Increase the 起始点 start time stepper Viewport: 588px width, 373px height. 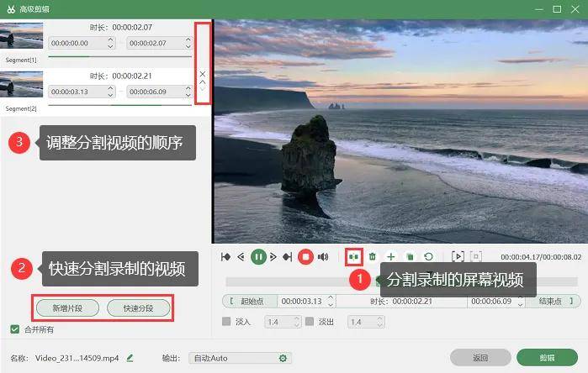coord(331,298)
